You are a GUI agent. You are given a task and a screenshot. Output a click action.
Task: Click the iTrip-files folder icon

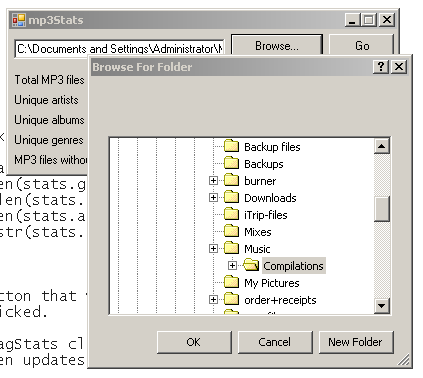pyautogui.click(x=231, y=214)
